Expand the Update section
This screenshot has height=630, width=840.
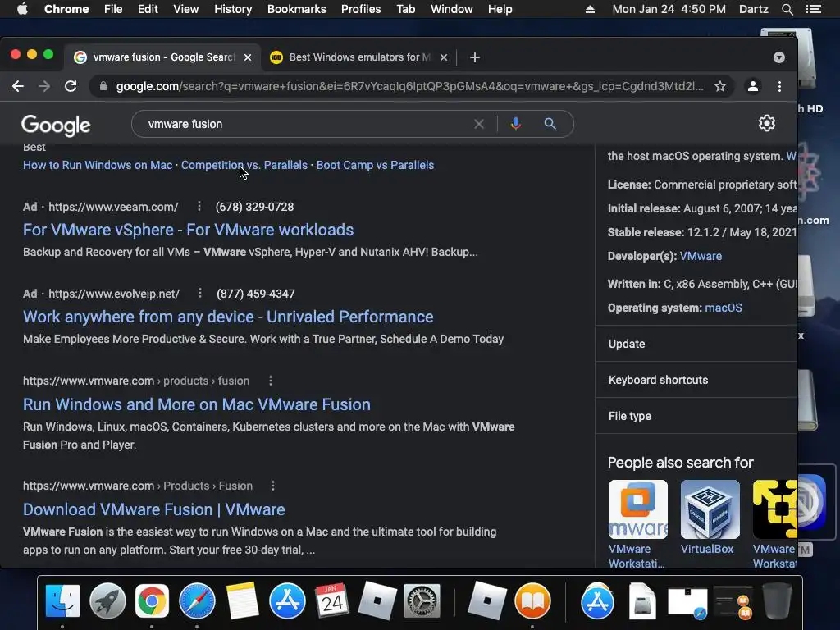click(x=696, y=344)
